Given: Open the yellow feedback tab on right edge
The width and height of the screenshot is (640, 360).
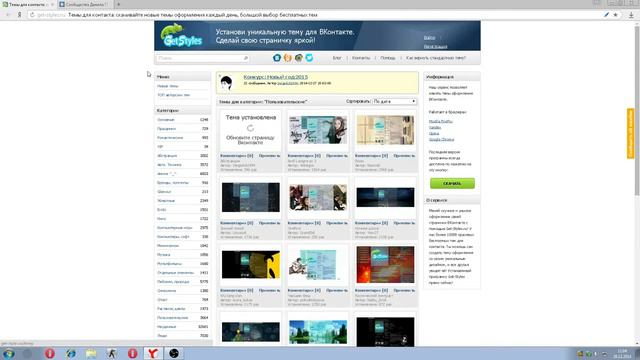Looking at the screenshot, I should (630, 133).
